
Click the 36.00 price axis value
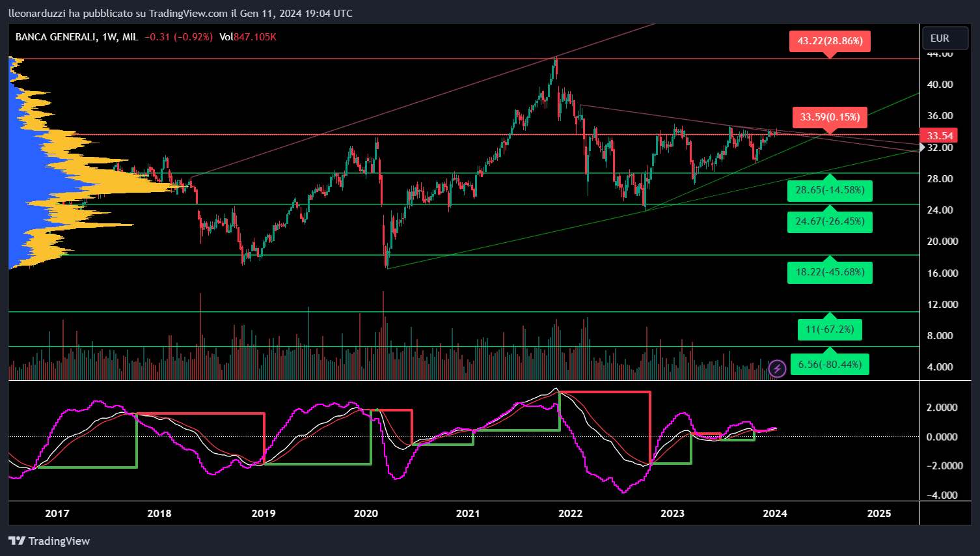point(940,116)
